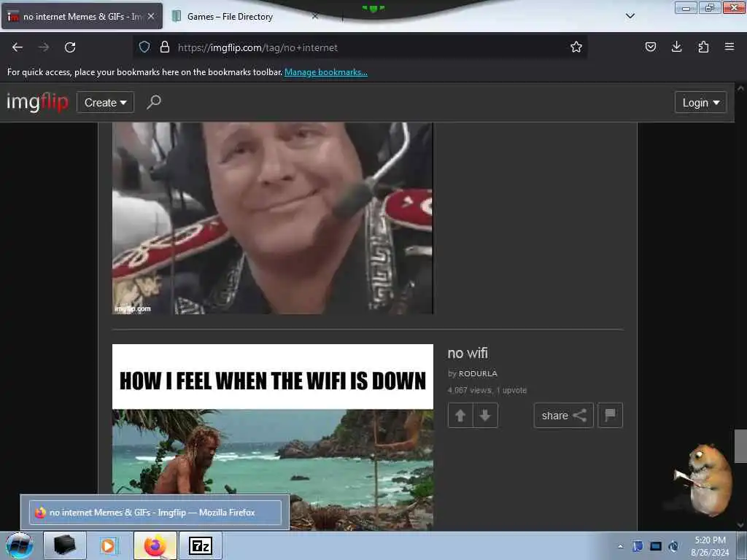Image resolution: width=747 pixels, height=560 pixels.
Task: Expand the Login dropdown
Action: pos(701,102)
